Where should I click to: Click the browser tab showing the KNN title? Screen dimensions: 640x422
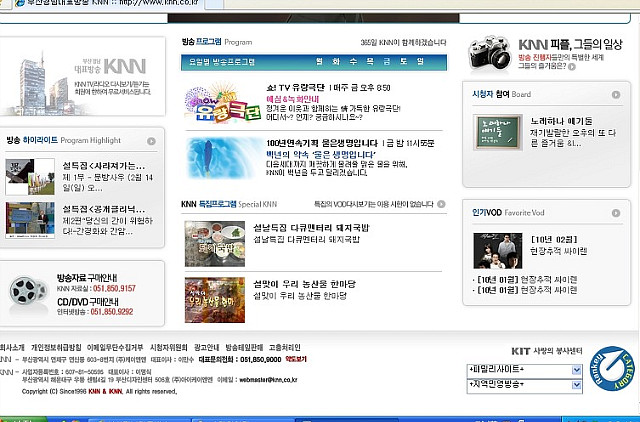107,2
